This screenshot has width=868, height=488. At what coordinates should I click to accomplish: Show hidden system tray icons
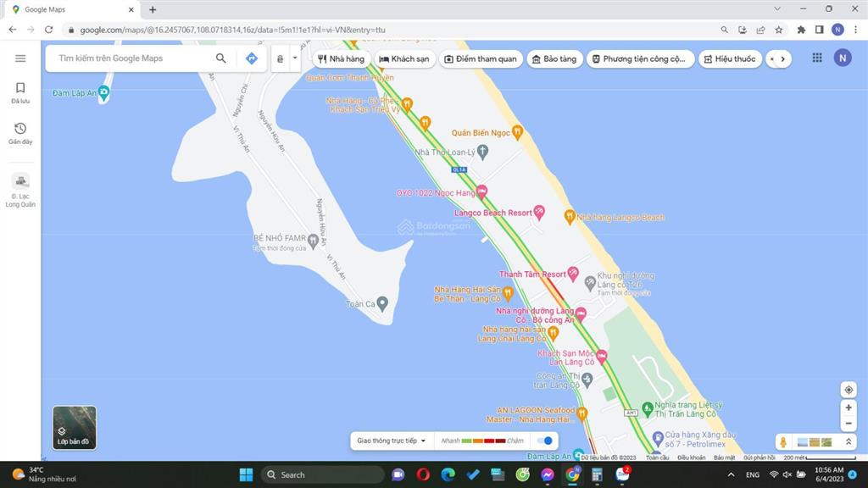[x=731, y=474]
